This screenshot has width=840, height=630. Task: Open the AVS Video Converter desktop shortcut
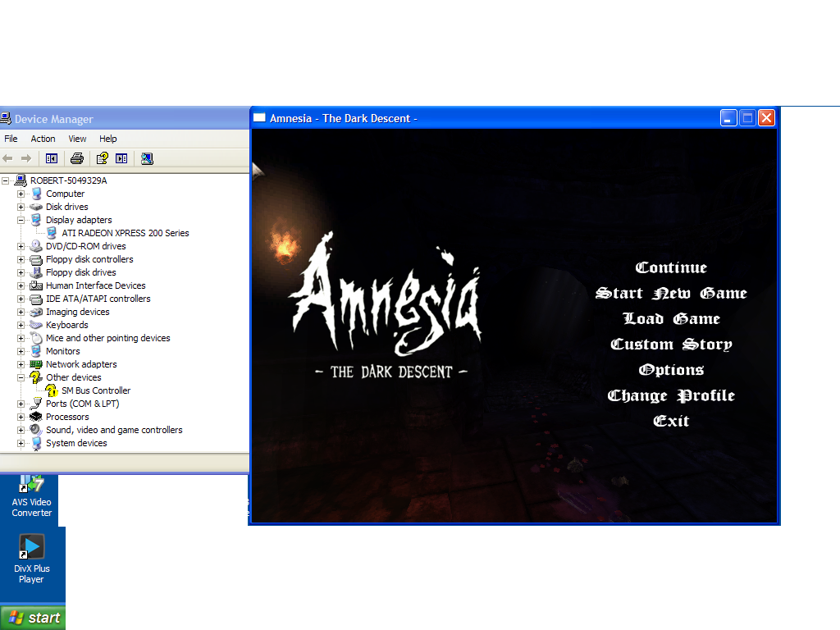pos(31,495)
